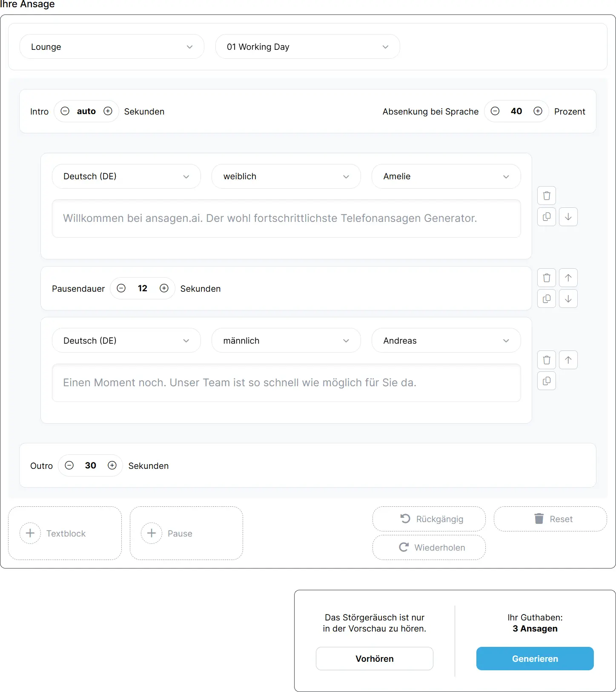The width and height of the screenshot is (616, 692).
Task: Add a new Textblock
Action: [65, 533]
